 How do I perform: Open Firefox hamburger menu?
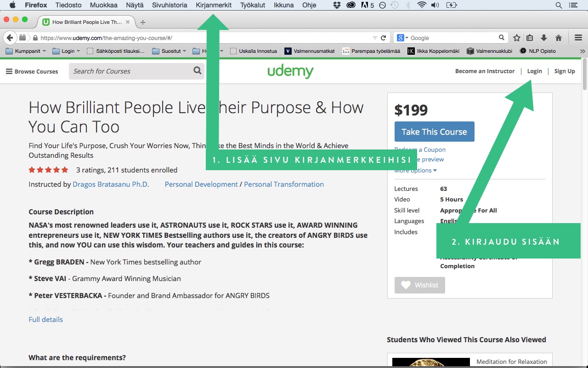[x=578, y=38]
